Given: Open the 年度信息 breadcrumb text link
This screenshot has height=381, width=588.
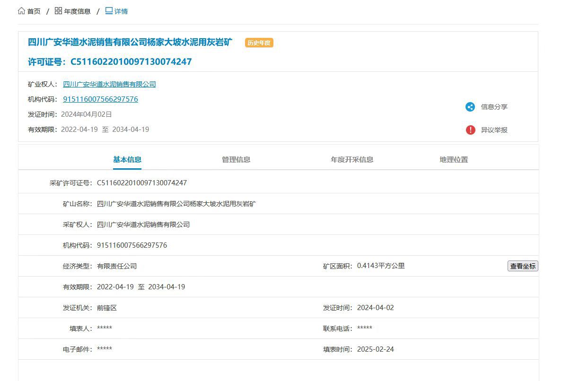Looking at the screenshot, I should tap(77, 11).
